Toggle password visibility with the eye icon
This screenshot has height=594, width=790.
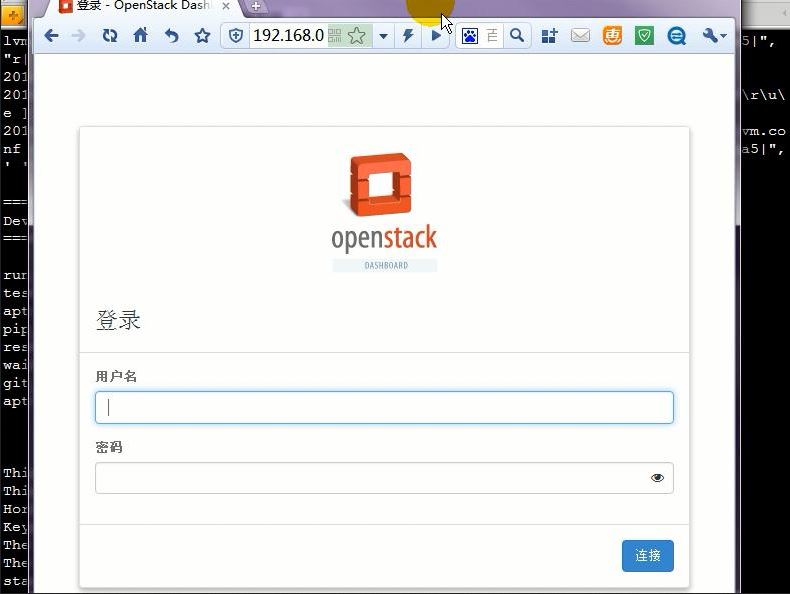pyautogui.click(x=657, y=478)
